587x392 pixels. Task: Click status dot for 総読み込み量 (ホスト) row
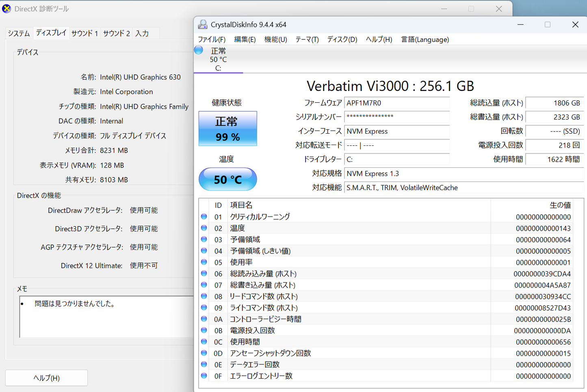pos(204,273)
